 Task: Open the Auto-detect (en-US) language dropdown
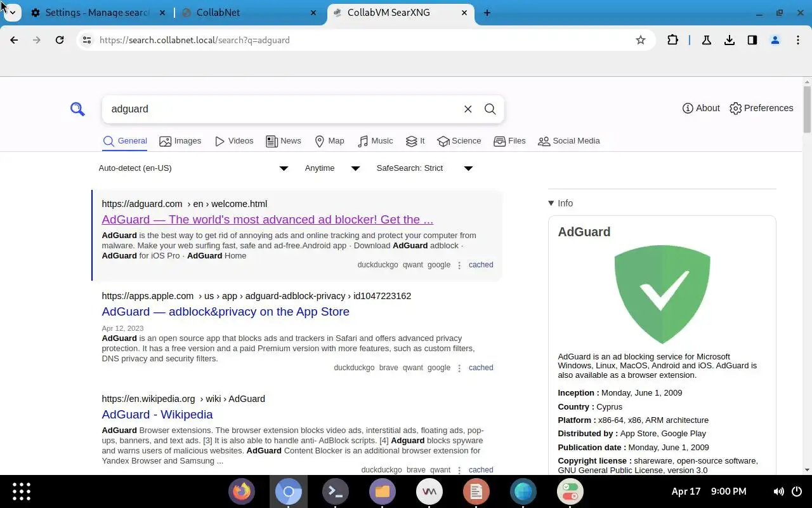(193, 168)
